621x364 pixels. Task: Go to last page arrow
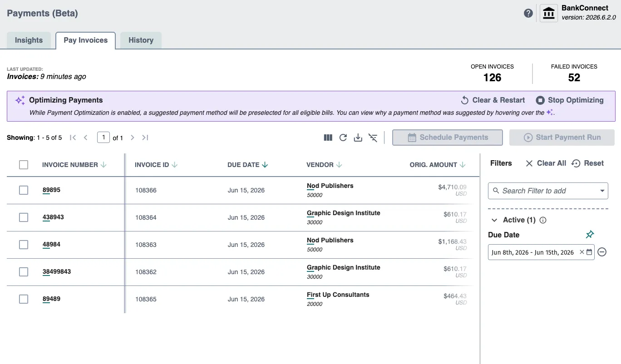coord(145,138)
